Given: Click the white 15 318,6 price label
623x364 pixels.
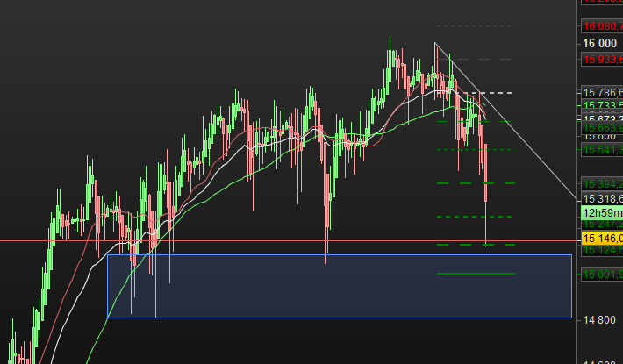Looking at the screenshot, I should [x=602, y=199].
